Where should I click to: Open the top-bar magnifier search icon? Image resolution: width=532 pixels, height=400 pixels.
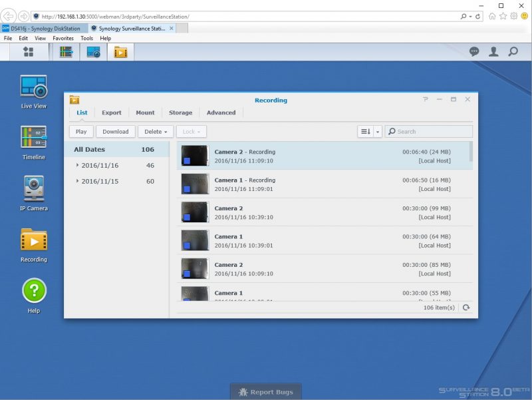coord(513,52)
